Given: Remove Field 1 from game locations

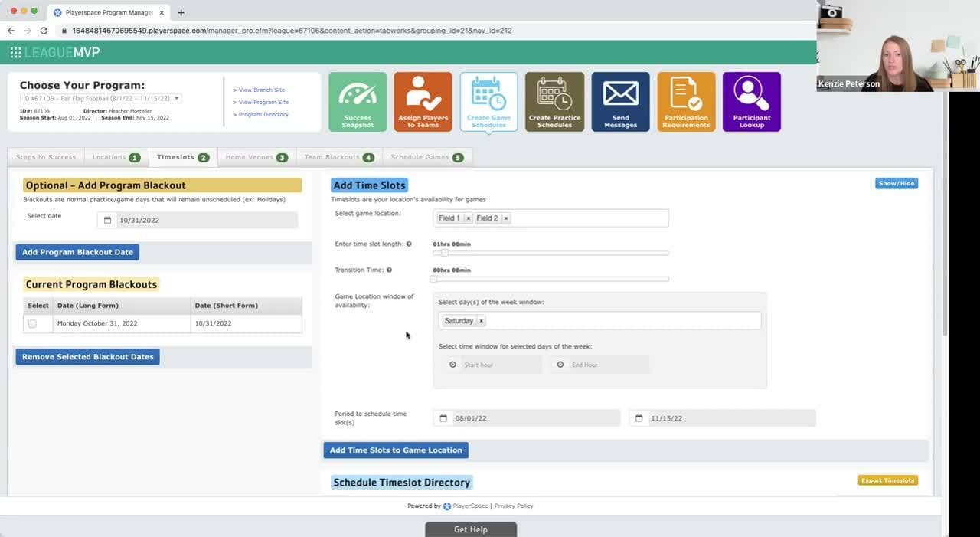Looking at the screenshot, I should tap(469, 218).
